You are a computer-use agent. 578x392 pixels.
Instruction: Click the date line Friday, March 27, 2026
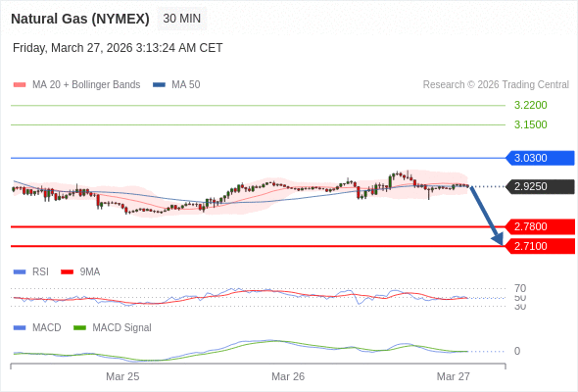click(118, 48)
